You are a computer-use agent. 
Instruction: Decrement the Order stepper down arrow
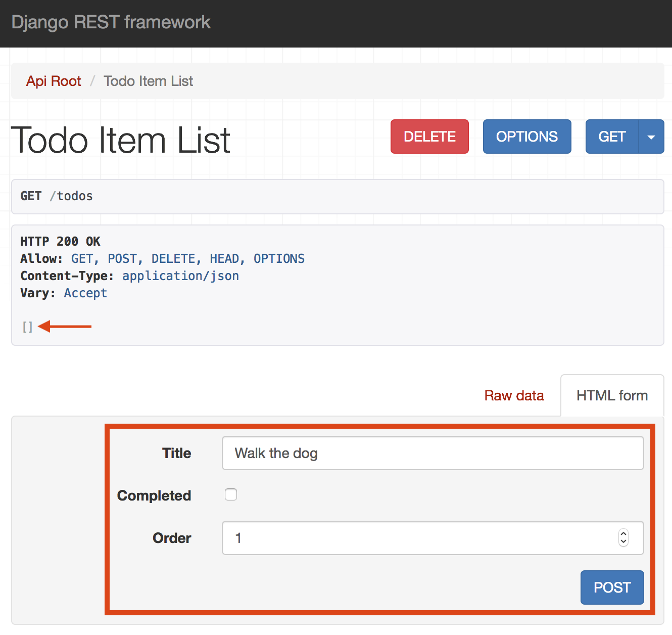click(x=623, y=542)
